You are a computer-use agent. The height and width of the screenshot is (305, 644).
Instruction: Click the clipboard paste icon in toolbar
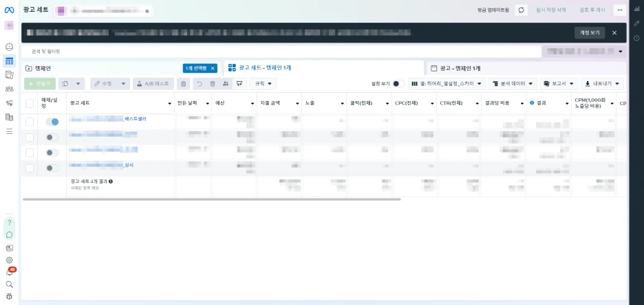click(183, 84)
